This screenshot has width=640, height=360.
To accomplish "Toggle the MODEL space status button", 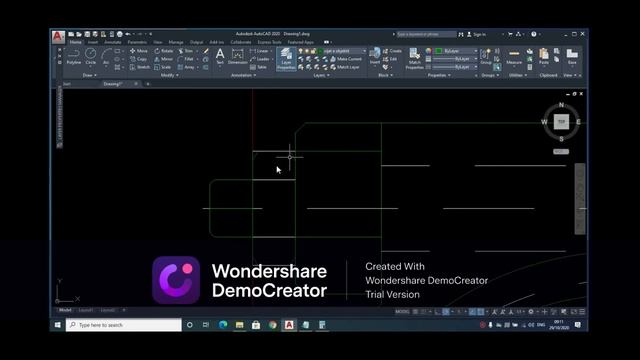I will 402,312.
